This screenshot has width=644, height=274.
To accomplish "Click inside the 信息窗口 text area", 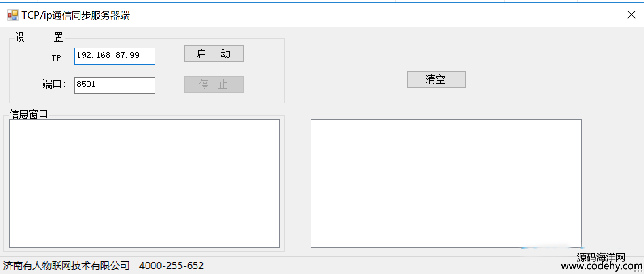I will point(144,183).
